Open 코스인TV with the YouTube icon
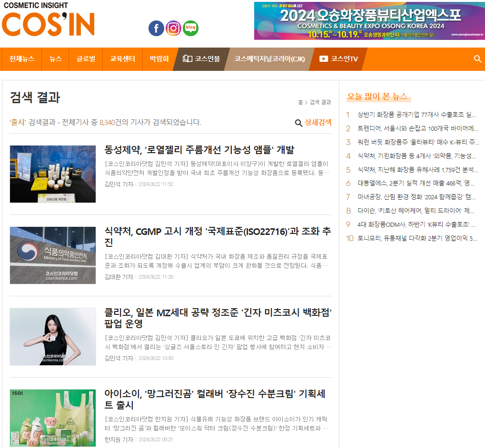This screenshot has width=485, height=448. click(x=338, y=59)
